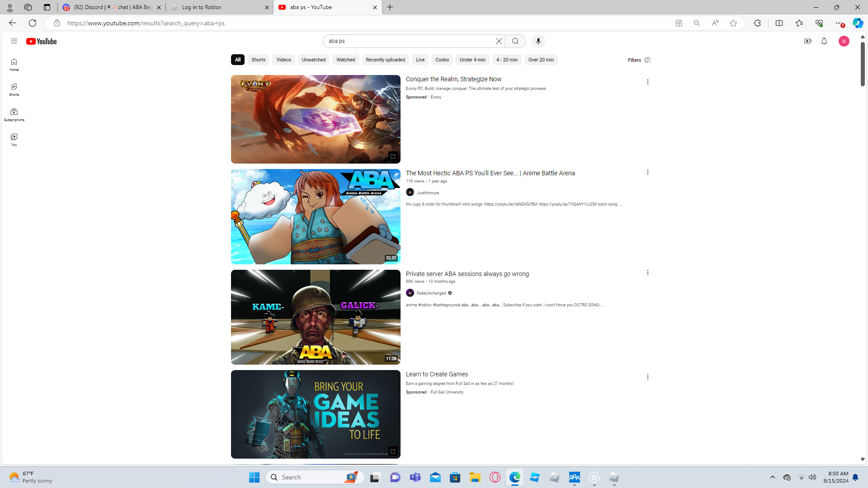Viewport: 868px width, 488px height.
Task: Filter results by Shorts
Action: click(259, 60)
